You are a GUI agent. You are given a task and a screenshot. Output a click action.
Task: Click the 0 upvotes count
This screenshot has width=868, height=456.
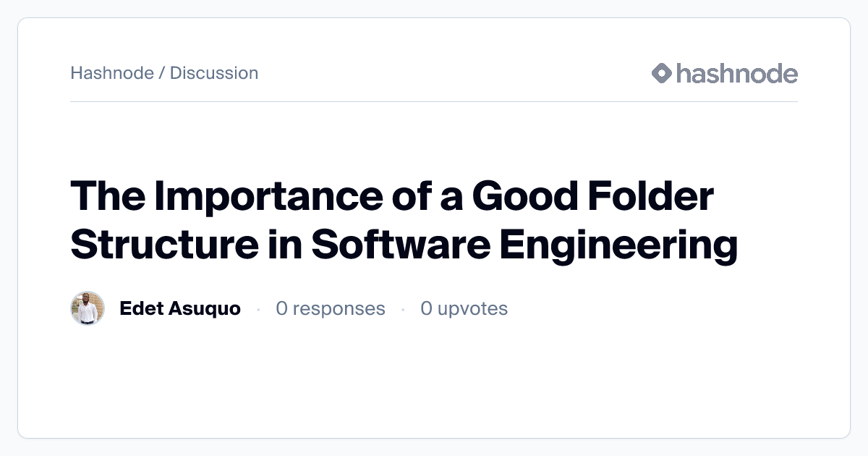point(464,309)
